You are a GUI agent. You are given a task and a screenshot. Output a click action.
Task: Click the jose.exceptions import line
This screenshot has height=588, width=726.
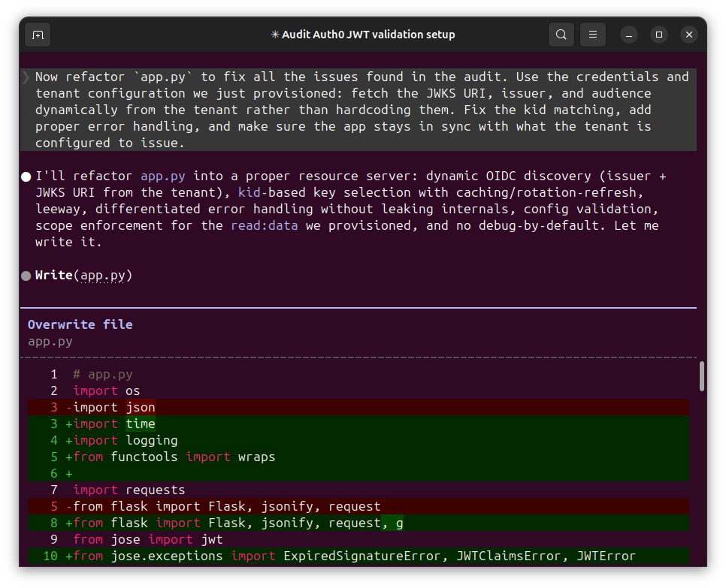[358, 556]
